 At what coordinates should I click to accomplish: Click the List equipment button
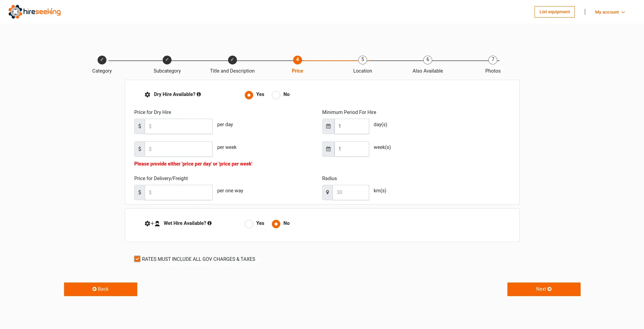[555, 12]
